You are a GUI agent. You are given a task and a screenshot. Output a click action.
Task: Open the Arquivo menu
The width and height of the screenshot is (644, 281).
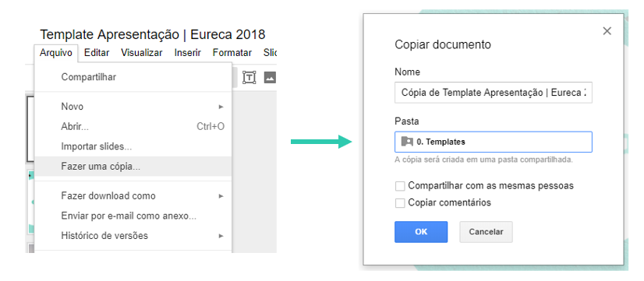pyautogui.click(x=56, y=53)
